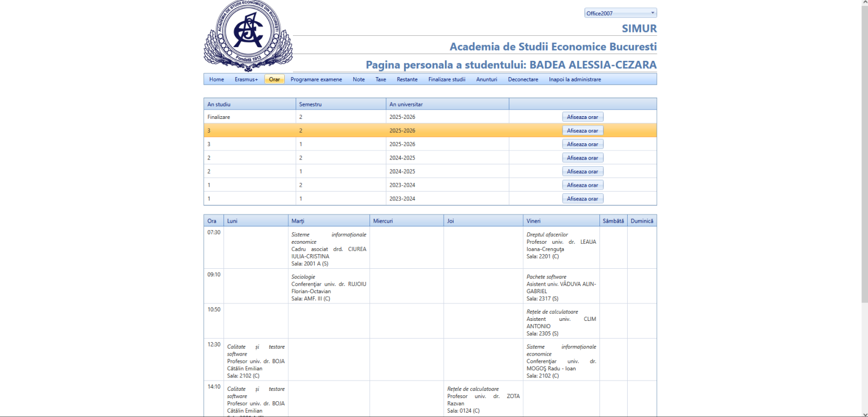Click the page vertical scrollbar thumb
868x417 pixels.
tap(865, 155)
